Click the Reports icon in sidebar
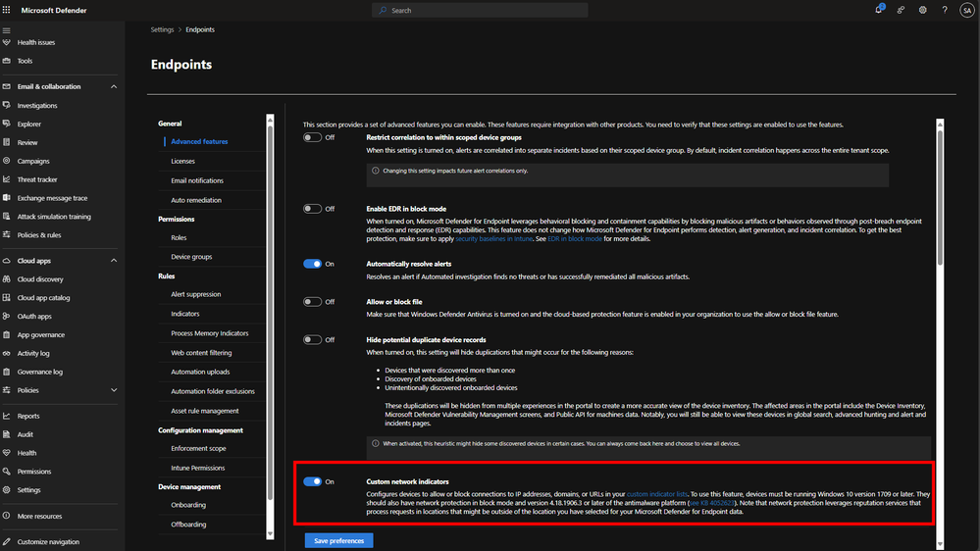Screen dimensions: 980x551 (x=6, y=416)
